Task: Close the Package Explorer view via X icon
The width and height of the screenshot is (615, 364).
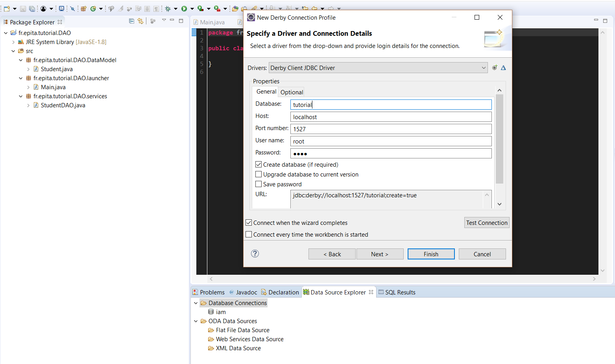Action: coord(60,22)
